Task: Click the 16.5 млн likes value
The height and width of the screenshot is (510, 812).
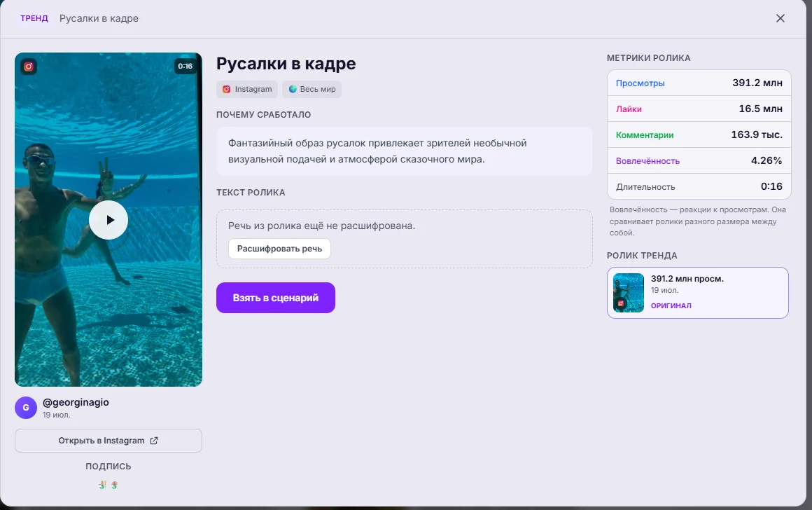Action: [760, 109]
